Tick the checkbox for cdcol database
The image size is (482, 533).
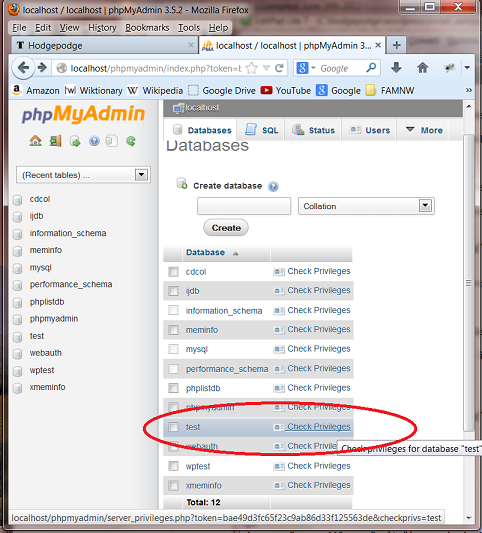pyautogui.click(x=173, y=272)
